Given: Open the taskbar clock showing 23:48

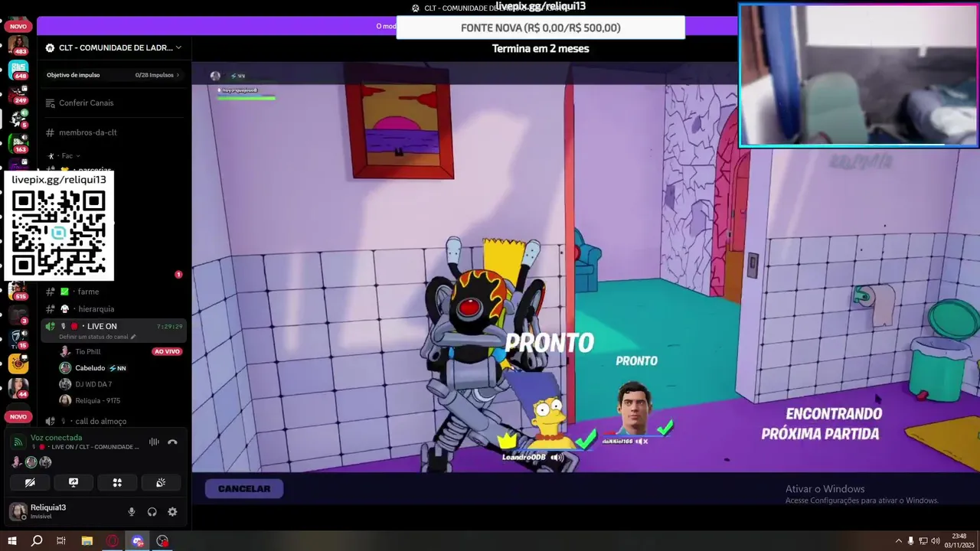Looking at the screenshot, I should [x=959, y=540].
